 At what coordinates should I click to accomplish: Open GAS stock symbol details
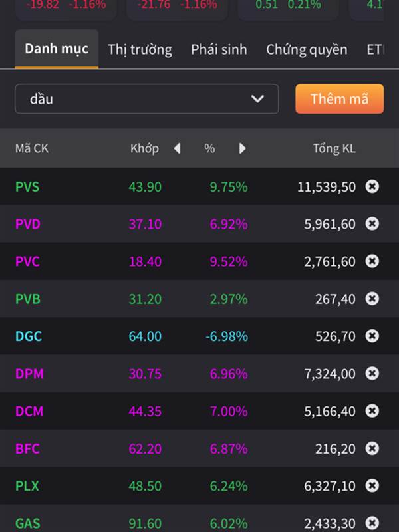[x=27, y=523]
